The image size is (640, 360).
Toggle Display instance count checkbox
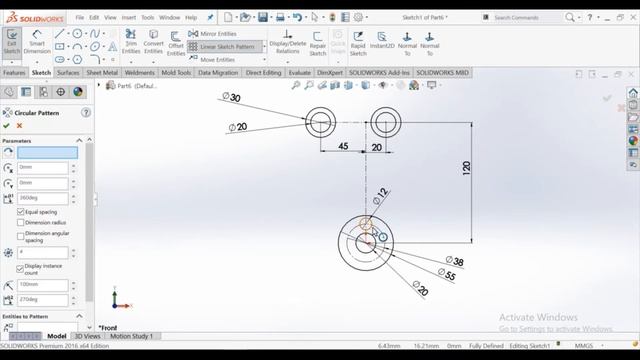click(20, 269)
